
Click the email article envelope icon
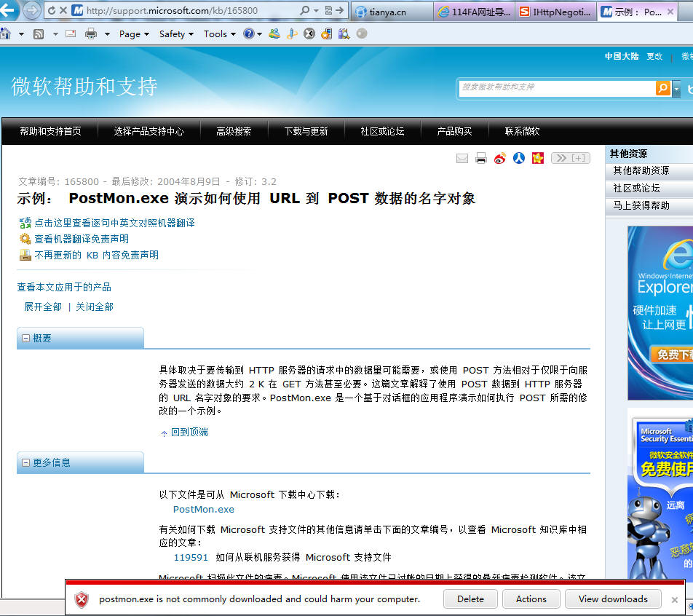coord(462,158)
